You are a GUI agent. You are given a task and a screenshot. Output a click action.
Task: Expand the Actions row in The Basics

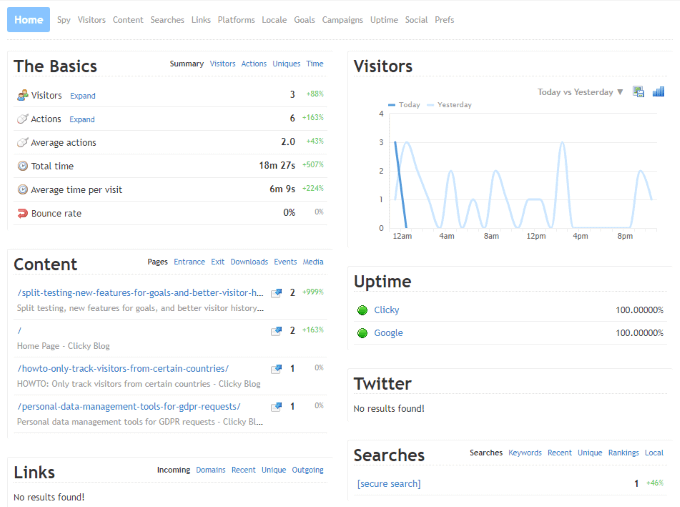click(x=82, y=119)
